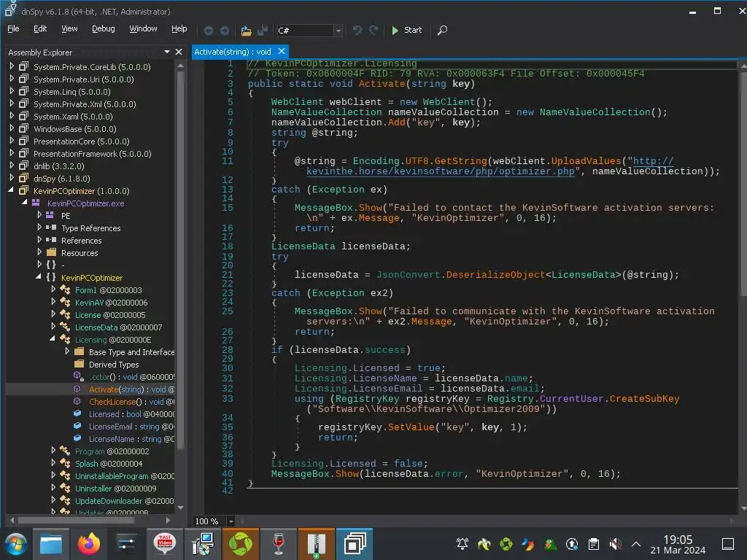The image size is (747, 560).
Task: Open the Help menu
Action: point(179,28)
